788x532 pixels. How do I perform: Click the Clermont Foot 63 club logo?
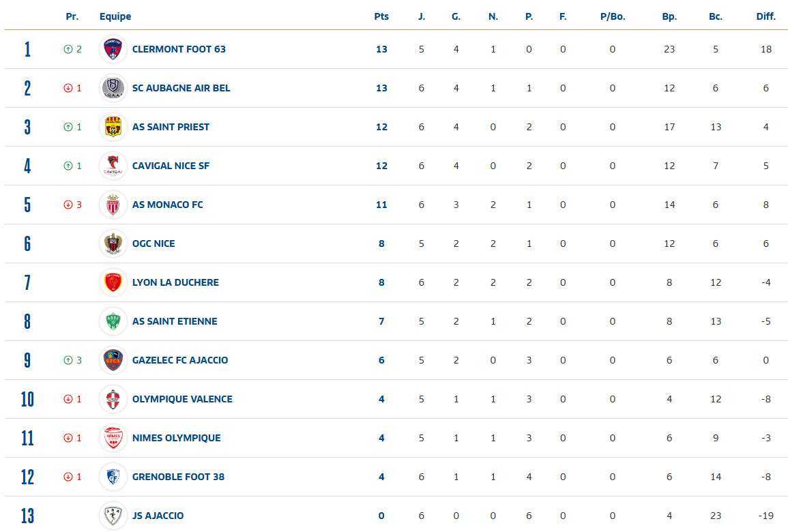pyautogui.click(x=113, y=49)
